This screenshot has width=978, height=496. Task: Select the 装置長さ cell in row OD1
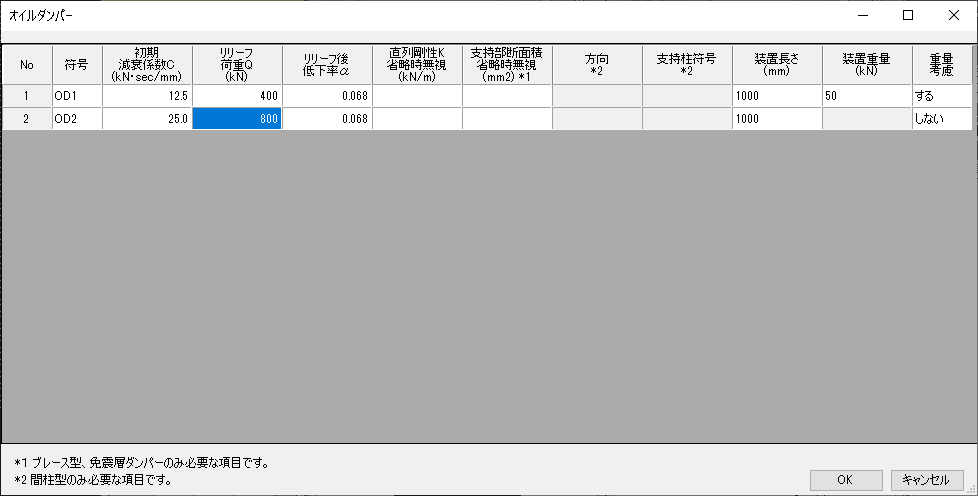point(777,96)
